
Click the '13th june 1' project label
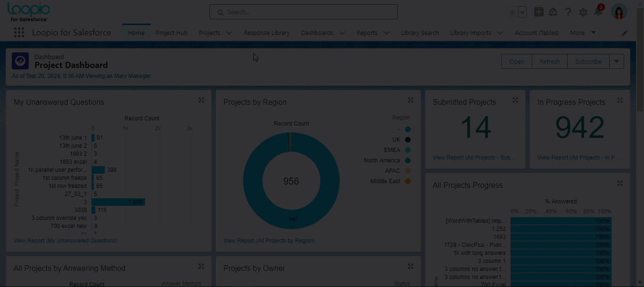pyautogui.click(x=73, y=138)
